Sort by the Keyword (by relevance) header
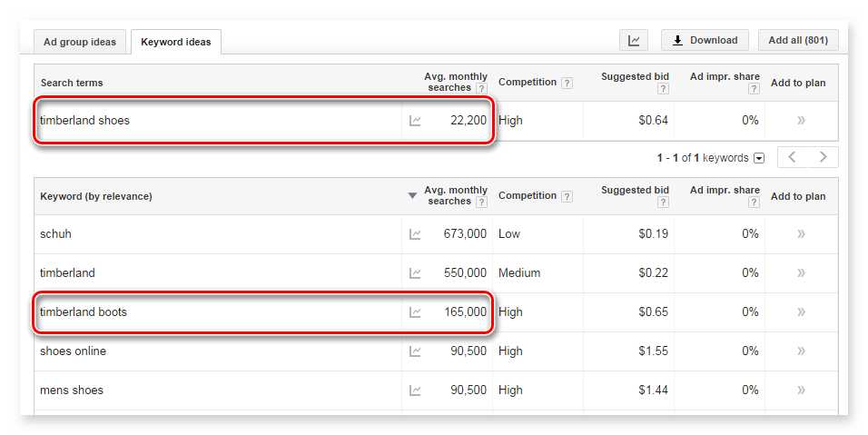 [x=96, y=196]
